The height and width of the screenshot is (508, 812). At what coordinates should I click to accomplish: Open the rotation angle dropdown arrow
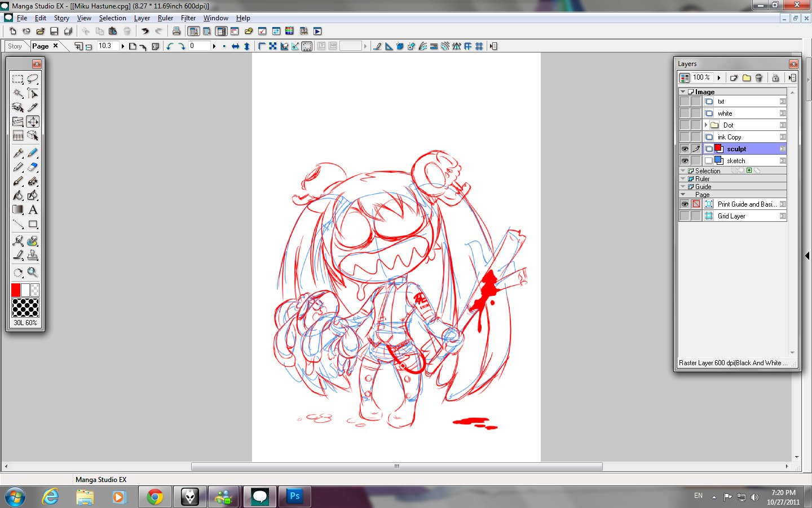click(214, 46)
